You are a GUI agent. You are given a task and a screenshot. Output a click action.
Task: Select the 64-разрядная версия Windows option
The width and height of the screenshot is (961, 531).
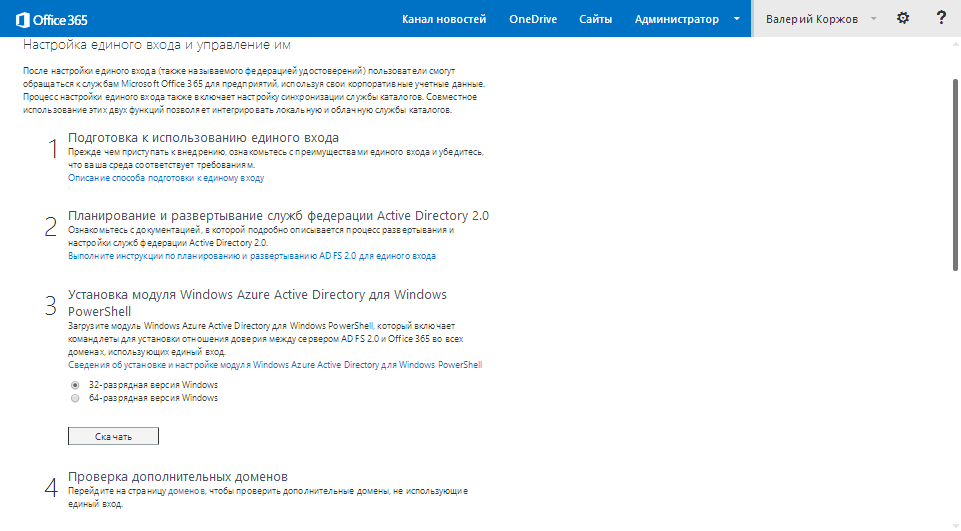(x=75, y=398)
